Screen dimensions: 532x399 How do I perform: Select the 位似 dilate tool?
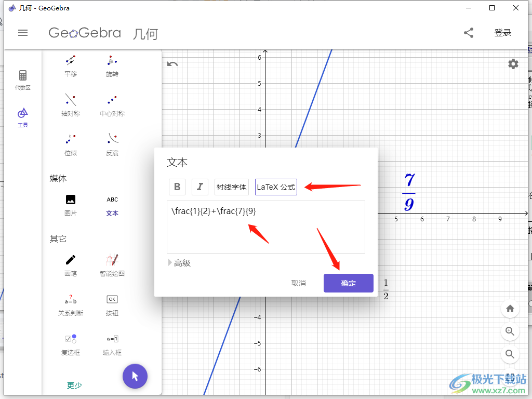tap(71, 145)
